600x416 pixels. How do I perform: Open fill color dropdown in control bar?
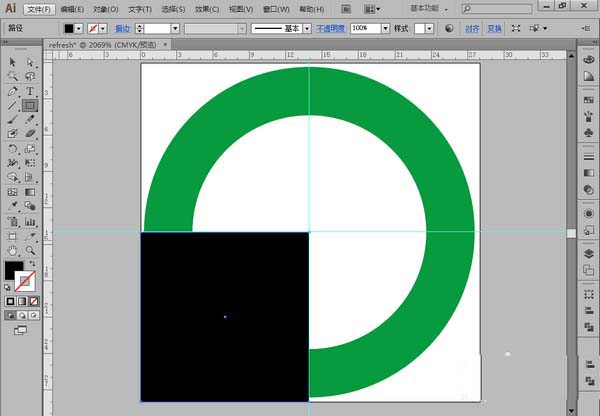(x=78, y=28)
